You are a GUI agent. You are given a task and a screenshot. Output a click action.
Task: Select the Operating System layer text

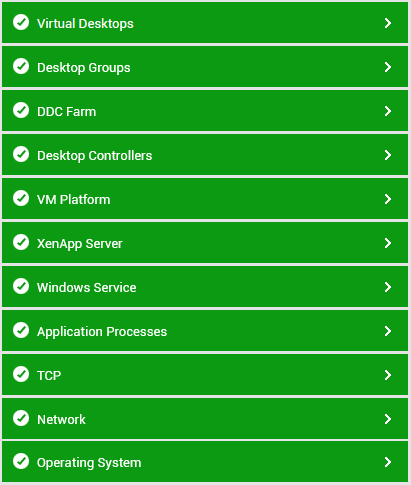89,463
